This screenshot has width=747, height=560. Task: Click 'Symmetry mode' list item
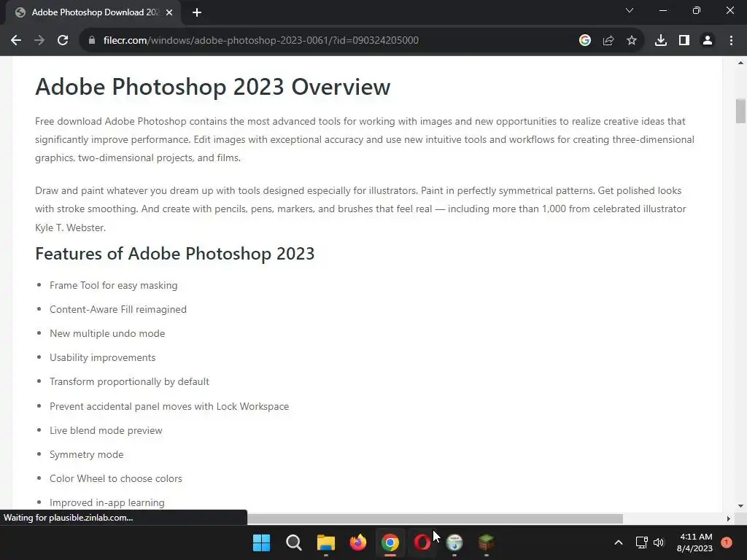(86, 455)
